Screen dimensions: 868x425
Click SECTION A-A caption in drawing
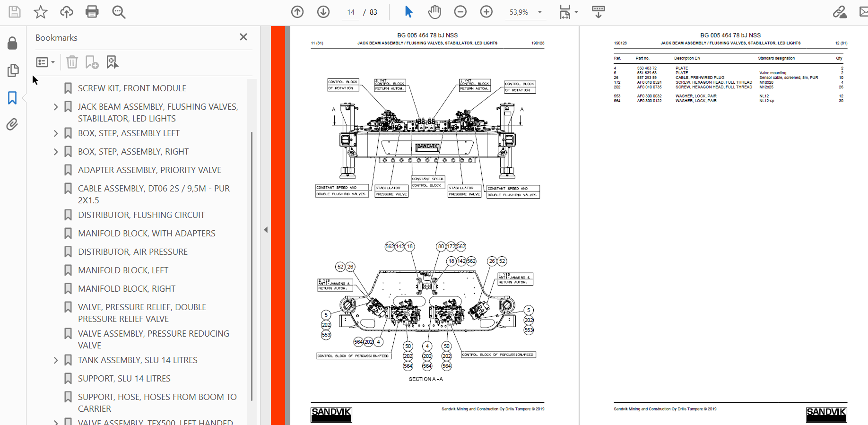pos(426,379)
